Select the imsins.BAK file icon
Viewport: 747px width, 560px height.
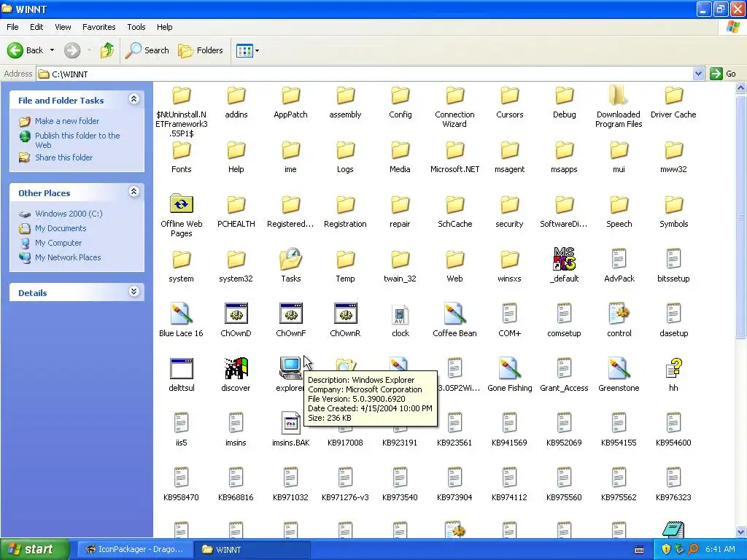click(290, 424)
